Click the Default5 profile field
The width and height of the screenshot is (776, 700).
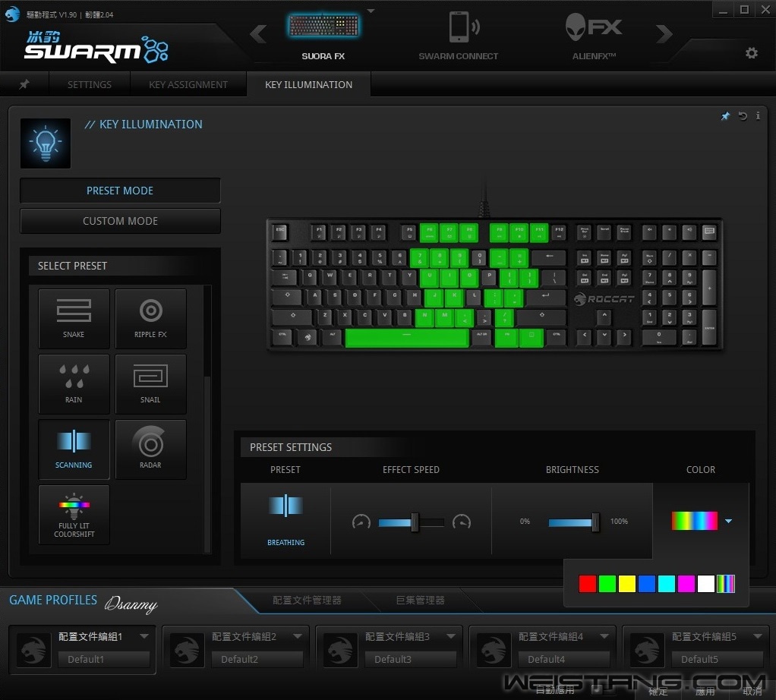718,660
